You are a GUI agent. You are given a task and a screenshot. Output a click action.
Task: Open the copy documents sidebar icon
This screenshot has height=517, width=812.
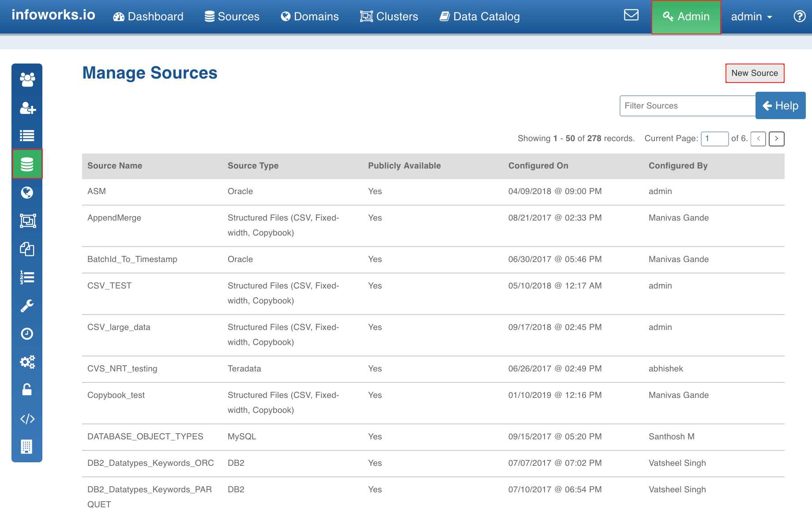tap(27, 249)
